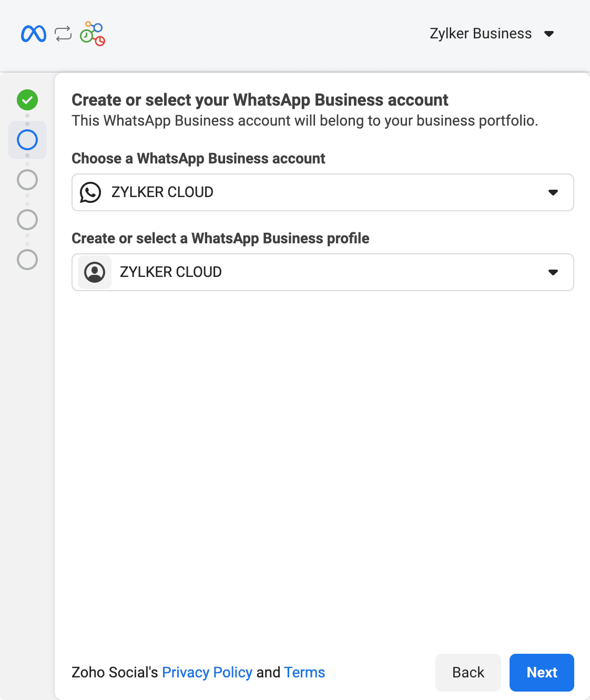Click the ZYLKER CLOUD account field
Screen dimensions: 590x700
(x=322, y=192)
